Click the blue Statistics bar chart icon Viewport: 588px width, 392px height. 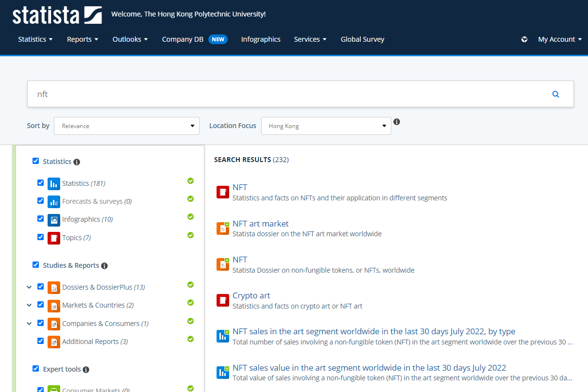pos(53,183)
